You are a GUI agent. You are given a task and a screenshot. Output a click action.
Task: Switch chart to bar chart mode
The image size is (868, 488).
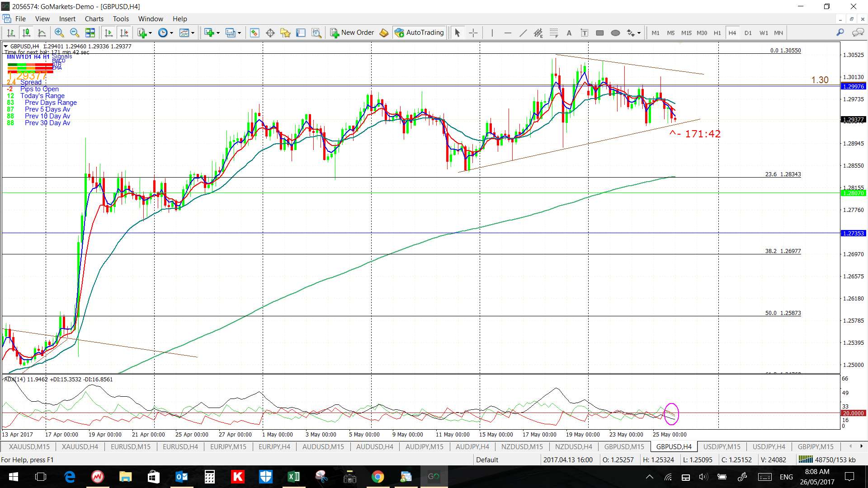click(11, 33)
